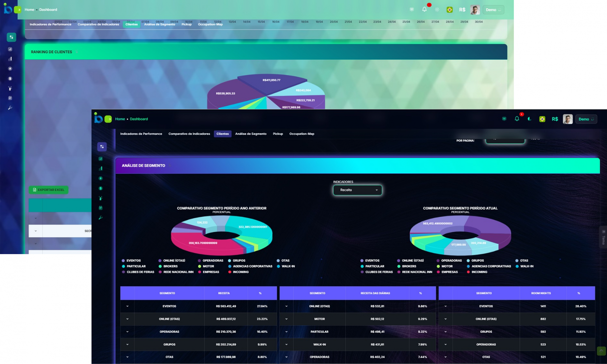Open the chat messages icon in the dark header
Screen dimensions: 607x364
coord(504,119)
